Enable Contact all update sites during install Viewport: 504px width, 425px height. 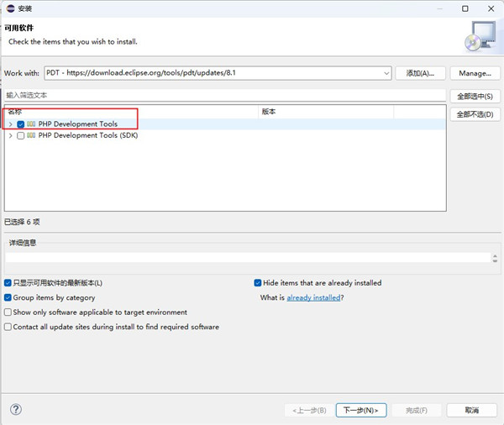click(8, 327)
